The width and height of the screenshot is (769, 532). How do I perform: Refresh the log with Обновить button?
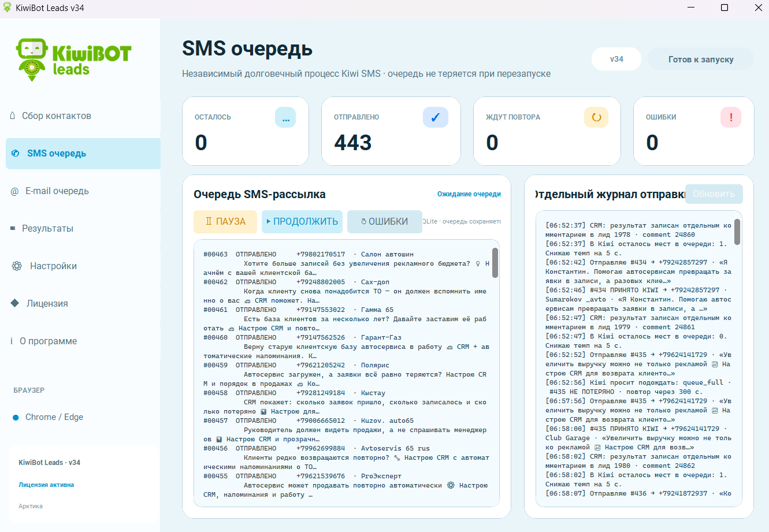tap(714, 194)
